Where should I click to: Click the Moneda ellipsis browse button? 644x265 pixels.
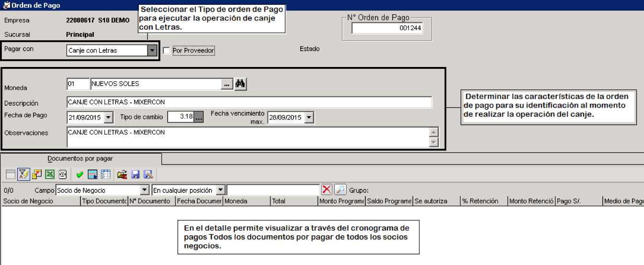pyautogui.click(x=227, y=84)
